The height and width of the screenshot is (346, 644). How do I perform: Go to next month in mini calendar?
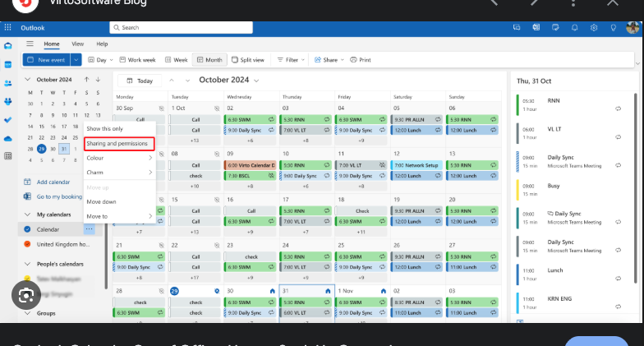pos(98,79)
